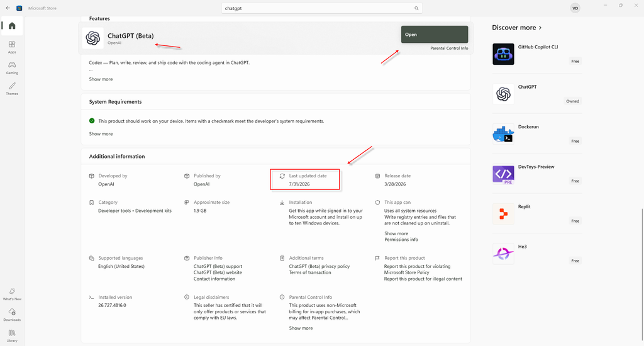The image size is (644, 346).
Task: Open the Permissions info link
Action: (401, 240)
